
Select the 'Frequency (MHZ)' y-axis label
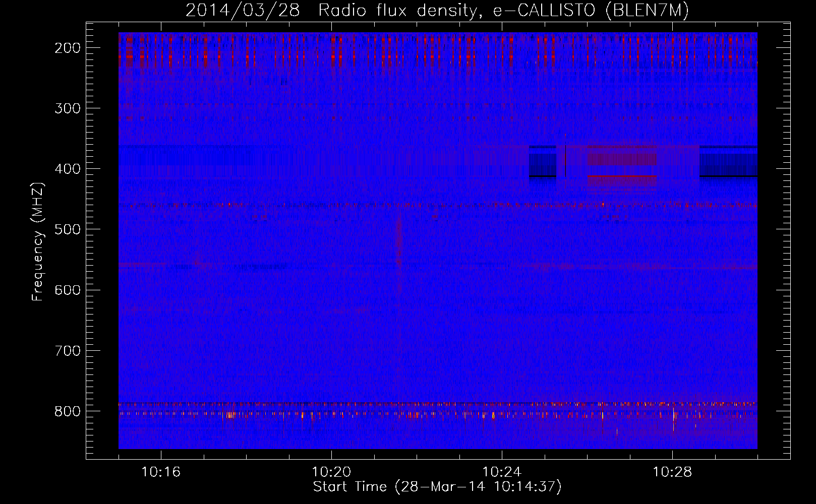pyautogui.click(x=38, y=241)
